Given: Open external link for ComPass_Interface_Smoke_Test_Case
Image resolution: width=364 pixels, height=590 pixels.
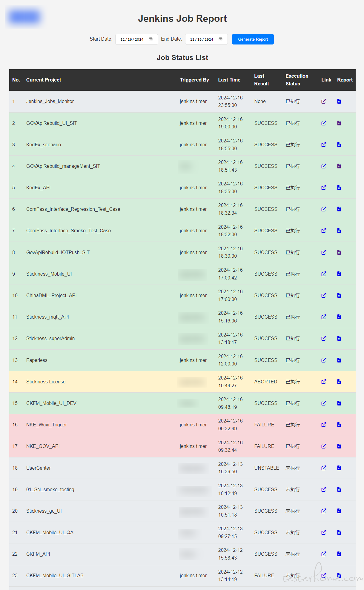Looking at the screenshot, I should click(324, 231).
